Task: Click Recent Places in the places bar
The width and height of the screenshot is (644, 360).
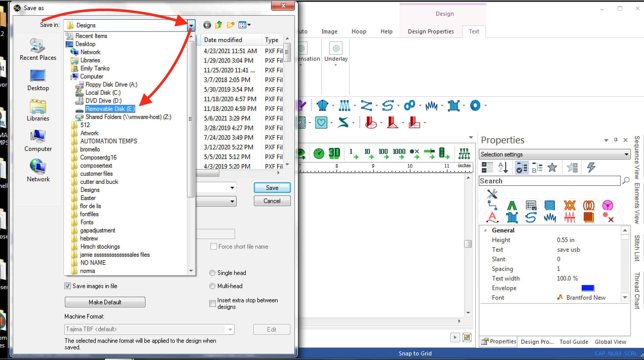Action: coord(38,49)
